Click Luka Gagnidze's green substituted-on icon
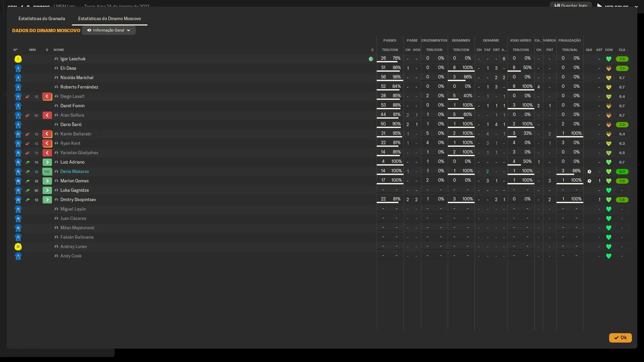644x362 pixels. 47,190
